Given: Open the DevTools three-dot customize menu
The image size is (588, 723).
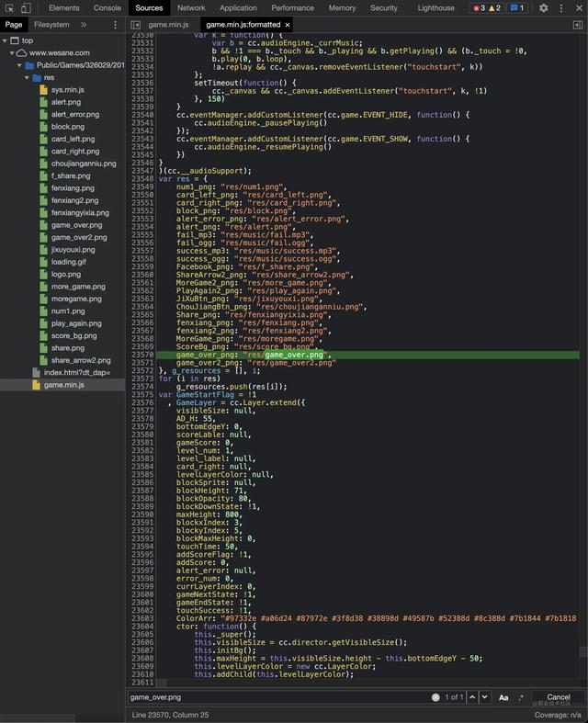Looking at the screenshot, I should click(560, 8).
